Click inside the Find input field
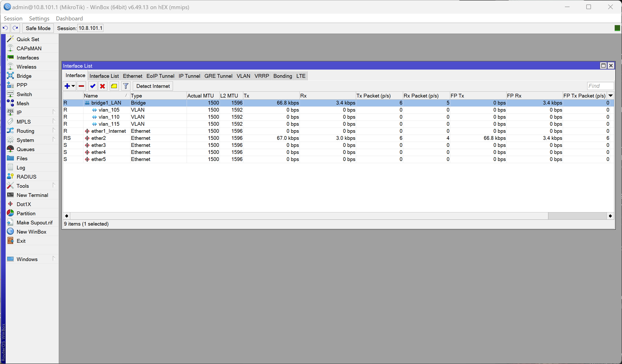The width and height of the screenshot is (622, 364). (x=600, y=86)
